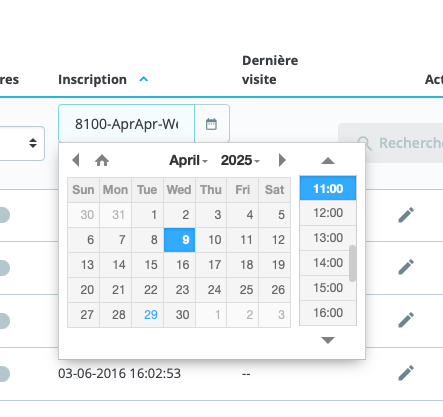This screenshot has width=443, height=417.
Task: Open the filter select with up-down arrows
Action: click(22, 143)
